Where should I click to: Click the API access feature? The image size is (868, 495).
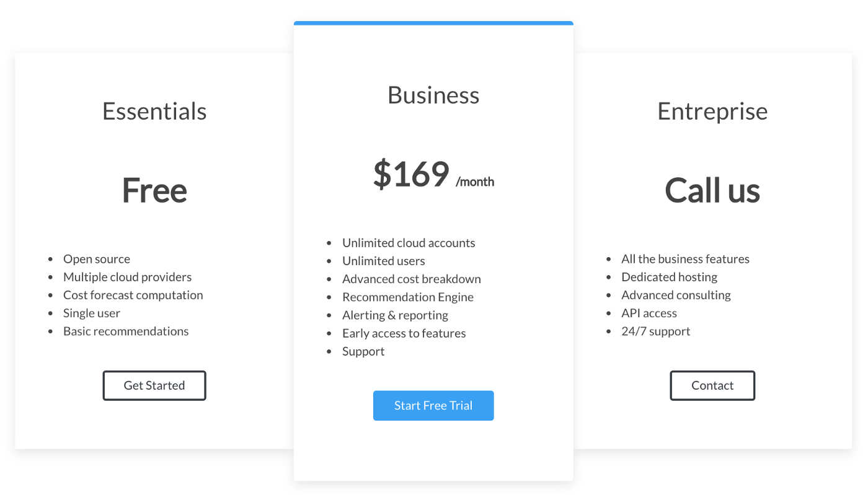point(649,313)
